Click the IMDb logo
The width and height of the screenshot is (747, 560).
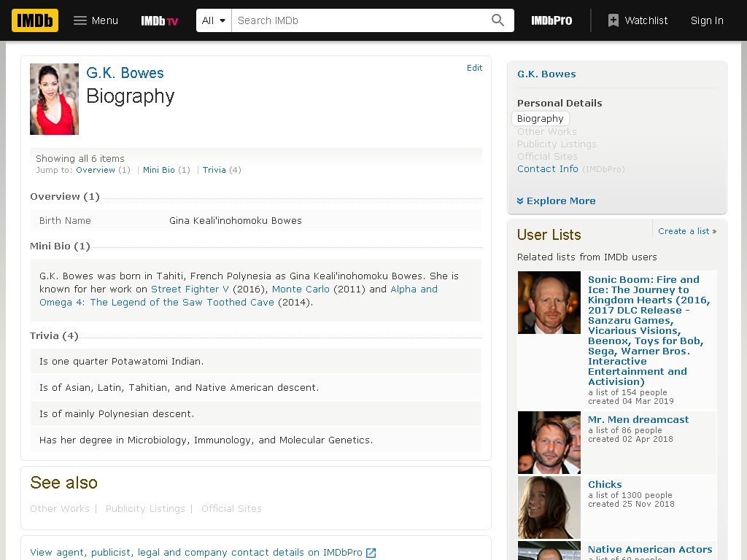(x=35, y=20)
